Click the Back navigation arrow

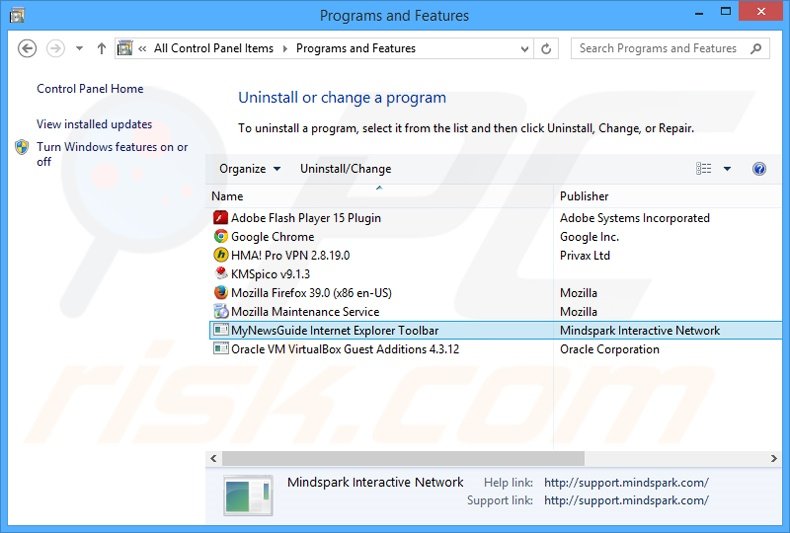(27, 49)
